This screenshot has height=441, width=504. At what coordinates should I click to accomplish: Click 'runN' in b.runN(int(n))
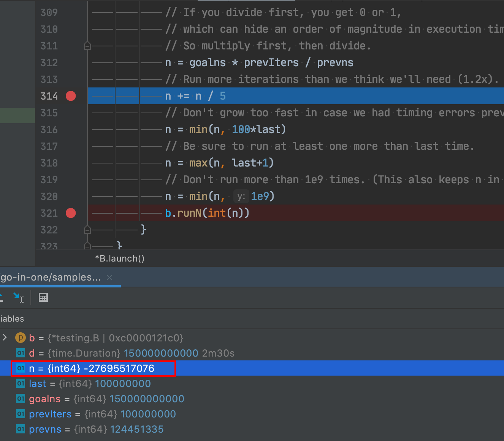[189, 213]
